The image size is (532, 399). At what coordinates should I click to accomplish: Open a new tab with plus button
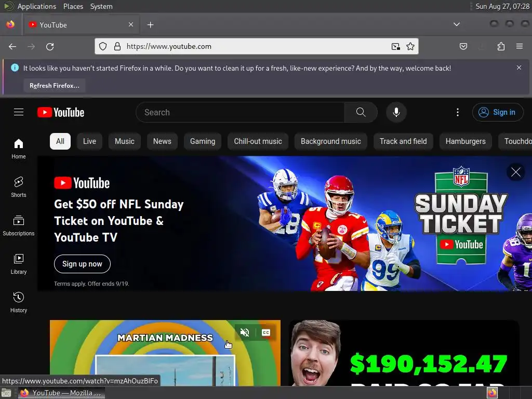click(x=150, y=25)
